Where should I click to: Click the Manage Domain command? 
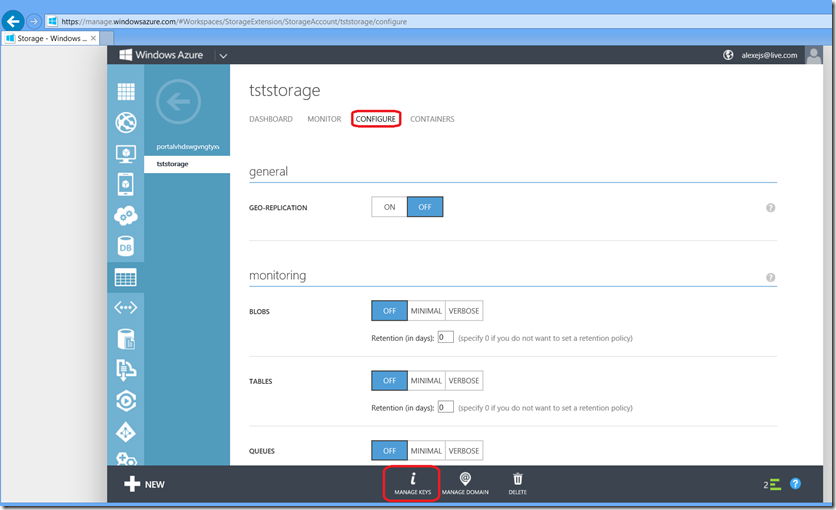point(465,483)
